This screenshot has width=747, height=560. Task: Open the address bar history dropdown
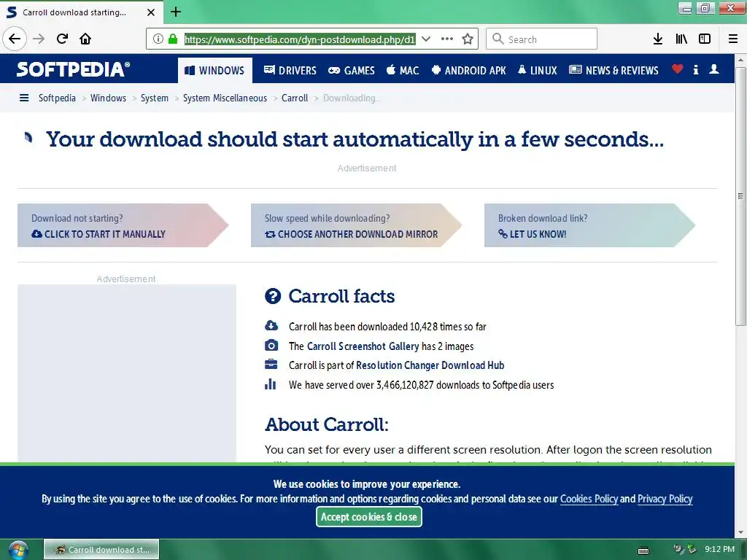[426, 39]
